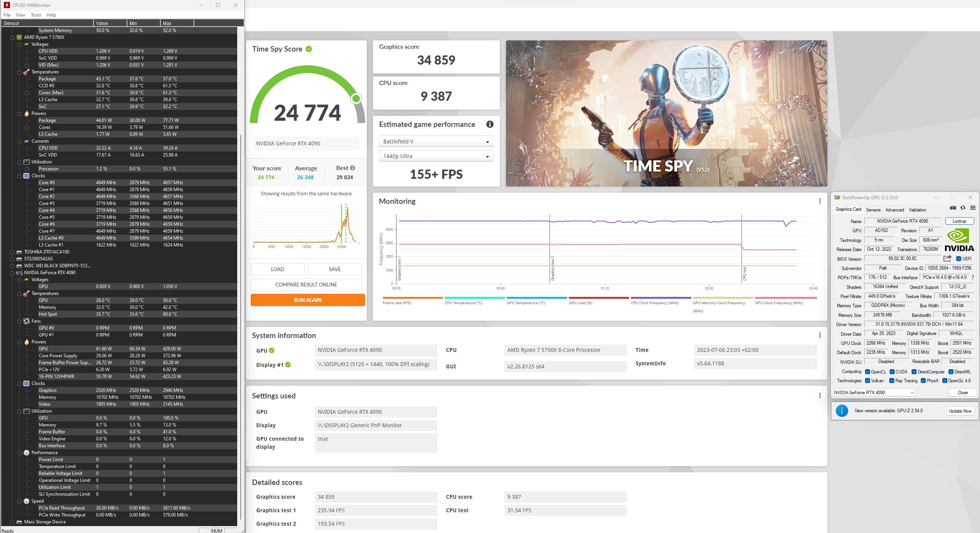Screen dimensions: 980x533
Task: Click SAVE button in 3DMark
Action: [334, 269]
